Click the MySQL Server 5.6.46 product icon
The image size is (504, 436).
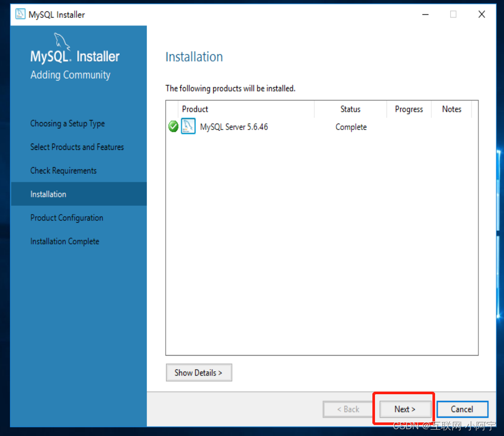188,126
